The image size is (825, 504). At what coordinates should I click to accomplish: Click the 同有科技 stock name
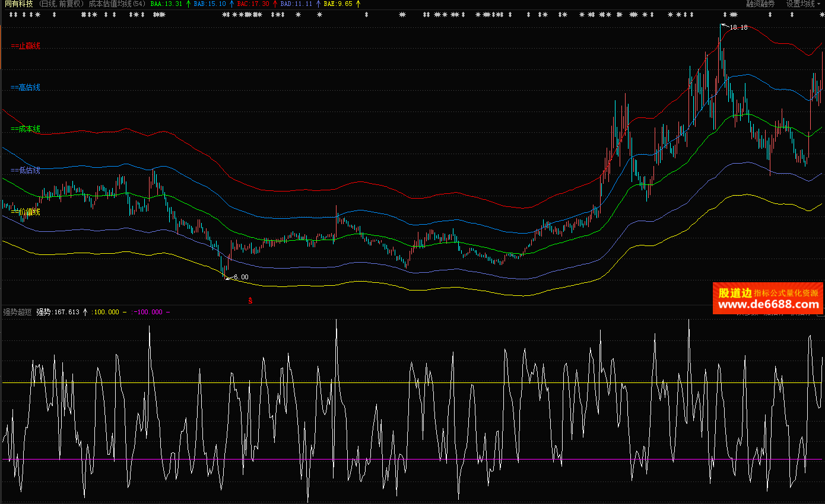point(19,4)
